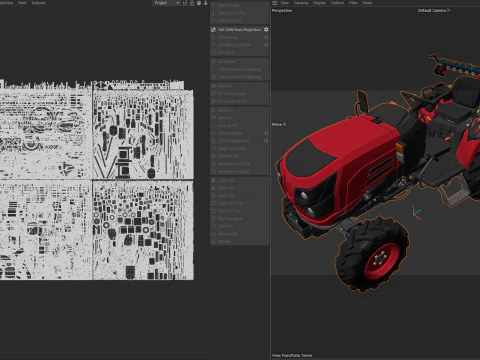Click the Perspective viewport label
This screenshot has height=360, width=480.
pyautogui.click(x=282, y=11)
